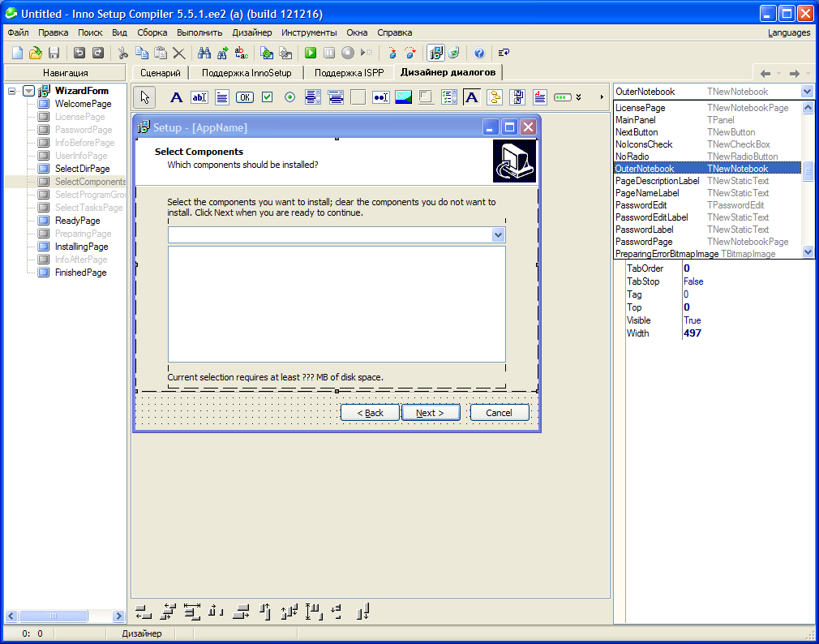
Task: Open the Дизайнер menu
Action: pos(251,32)
